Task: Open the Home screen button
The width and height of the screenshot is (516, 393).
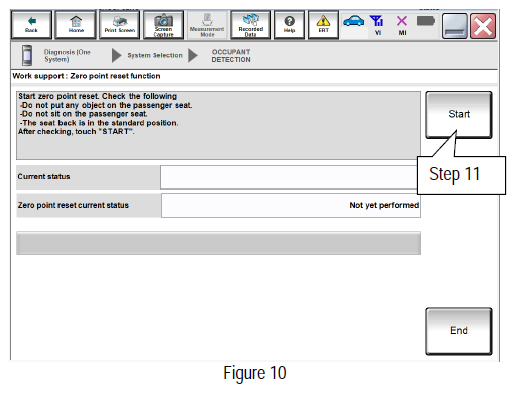Action: [76, 25]
